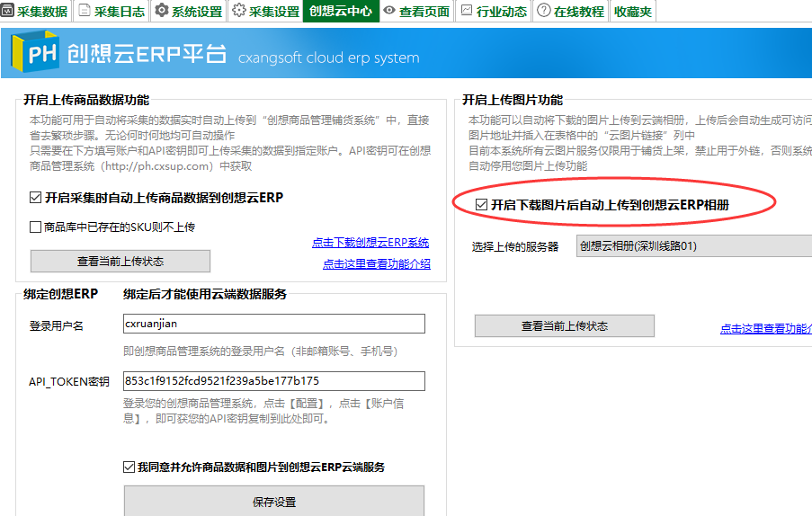Open the 查看页面 tab
Viewport: 812px width, 516px height.
(x=417, y=11)
